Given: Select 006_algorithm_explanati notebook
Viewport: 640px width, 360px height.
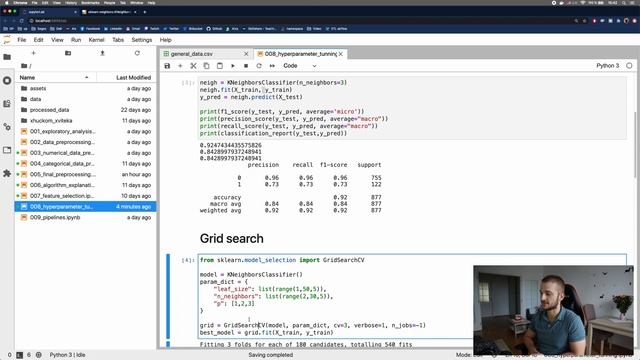Looking at the screenshot, I should tap(86, 185).
